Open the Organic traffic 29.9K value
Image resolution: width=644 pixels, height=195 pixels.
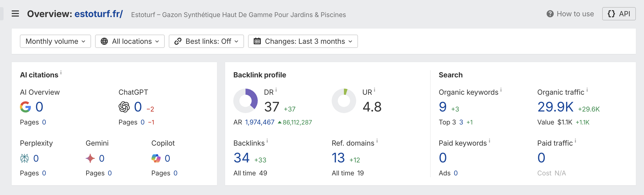(555, 107)
